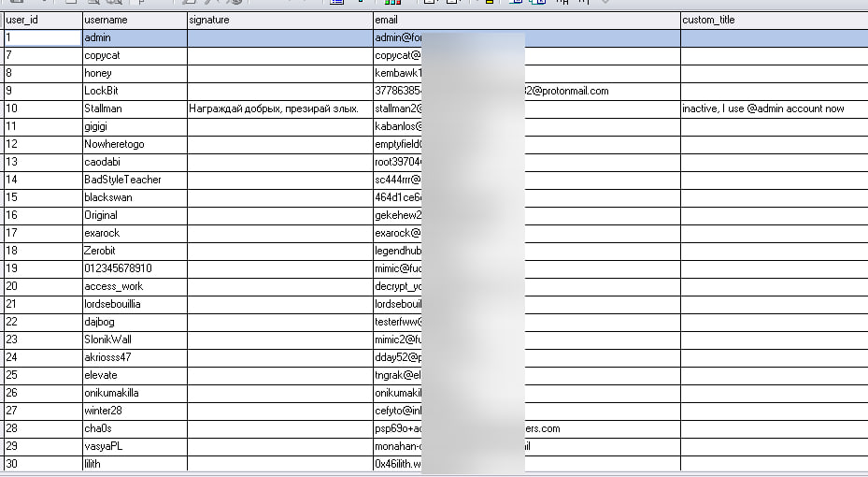Select user_id cell 10
Viewport: 868px width, 477px height.
(x=43, y=108)
